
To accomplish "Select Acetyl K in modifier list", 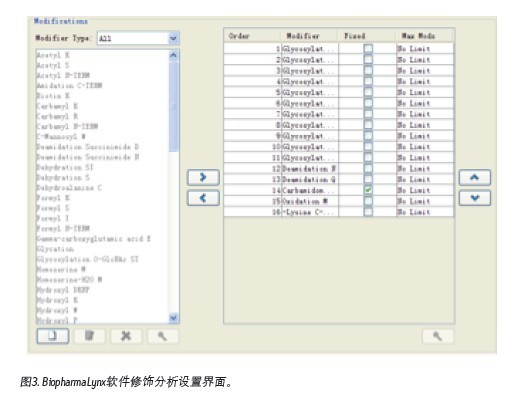I will [x=53, y=55].
